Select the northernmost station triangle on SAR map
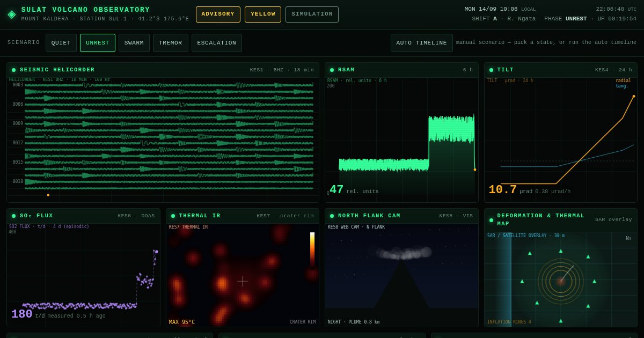 tap(561, 251)
